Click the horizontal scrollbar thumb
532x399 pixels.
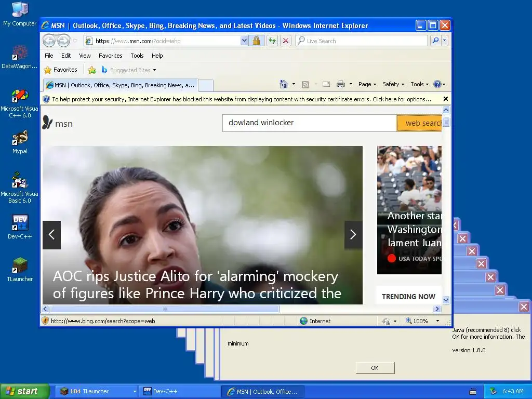[x=165, y=309]
